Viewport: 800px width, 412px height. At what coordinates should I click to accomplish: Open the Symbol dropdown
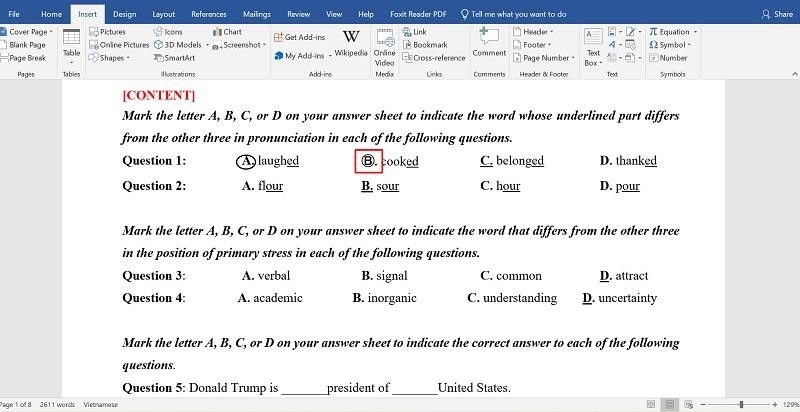coord(670,45)
